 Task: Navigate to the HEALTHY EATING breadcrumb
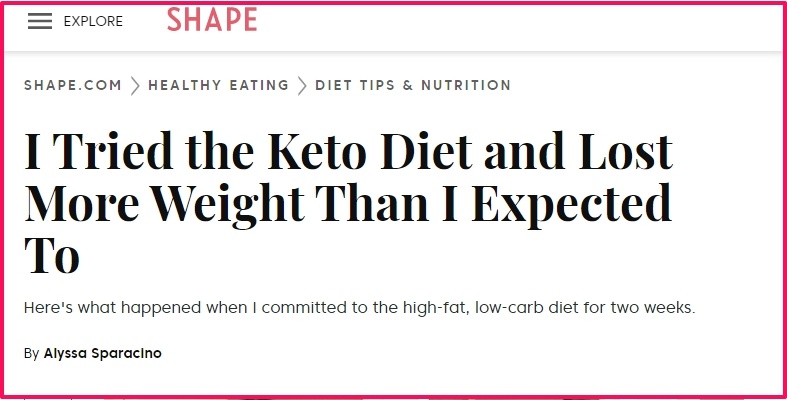(218, 85)
